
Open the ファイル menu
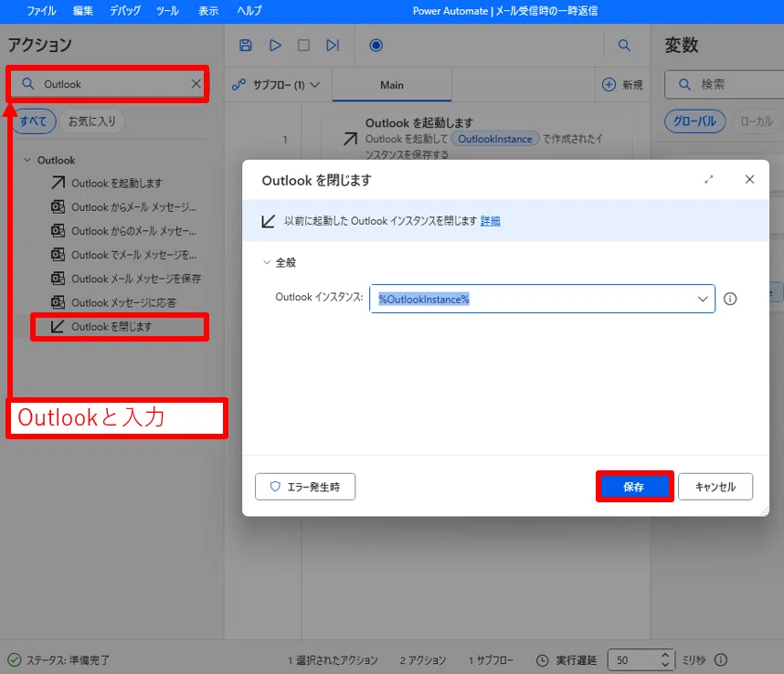click(x=41, y=10)
